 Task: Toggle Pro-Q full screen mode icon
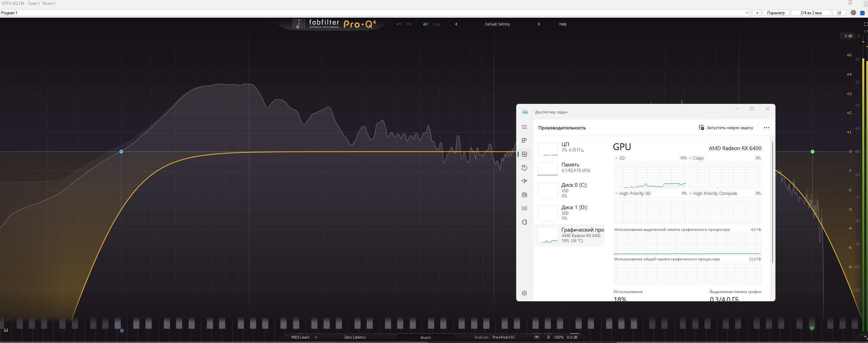click(865, 24)
